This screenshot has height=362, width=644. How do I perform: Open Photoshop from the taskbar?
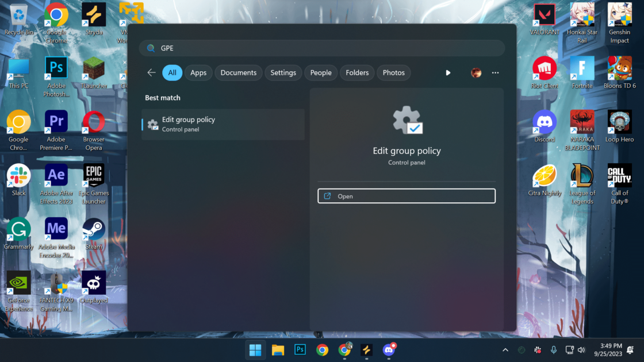(300, 350)
